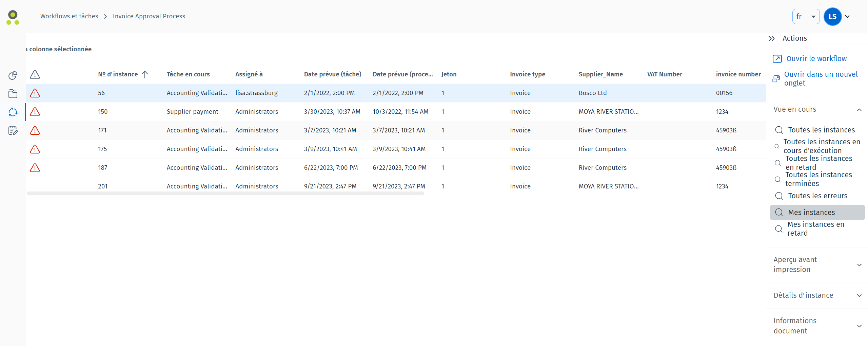Click the red warning icon for instance 175
The image size is (868, 346).
point(35,149)
